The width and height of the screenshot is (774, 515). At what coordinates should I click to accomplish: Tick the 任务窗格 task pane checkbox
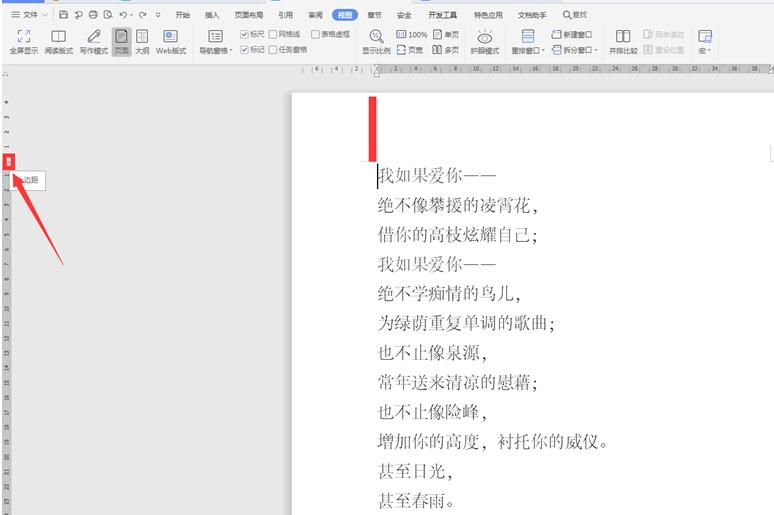click(271, 48)
